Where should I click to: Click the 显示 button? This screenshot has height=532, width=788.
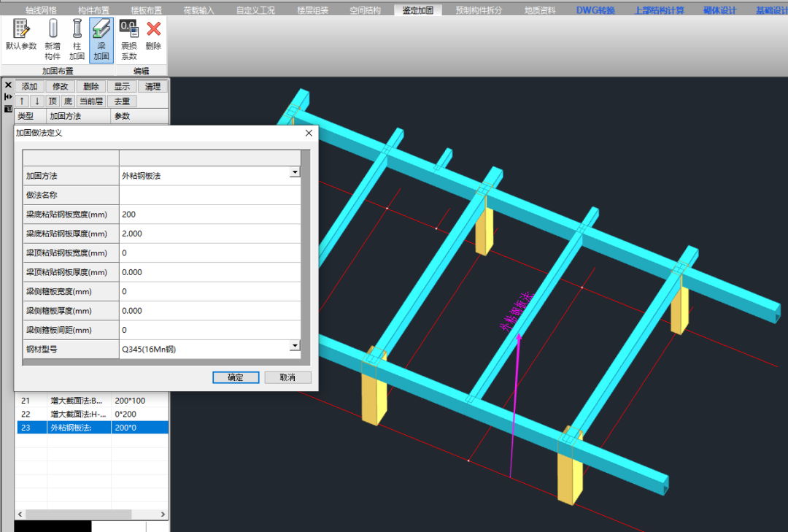(x=122, y=87)
